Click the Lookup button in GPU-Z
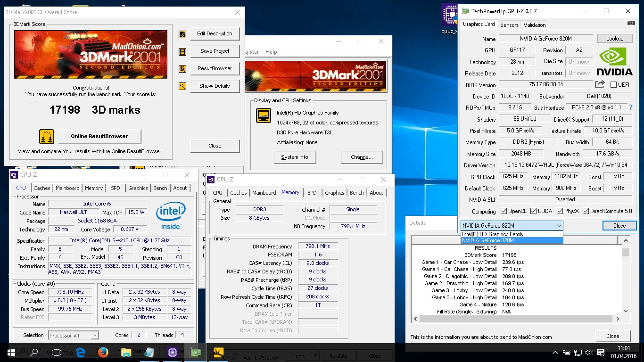This screenshot has height=362, width=644. (615, 39)
